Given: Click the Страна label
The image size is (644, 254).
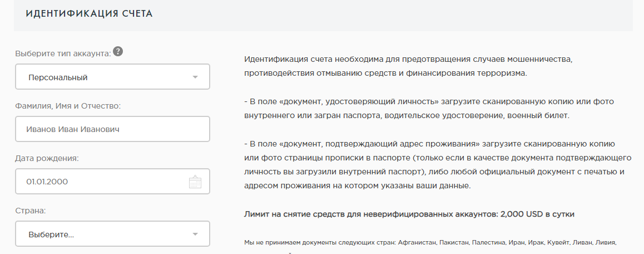Looking at the screenshot, I should point(30,211).
